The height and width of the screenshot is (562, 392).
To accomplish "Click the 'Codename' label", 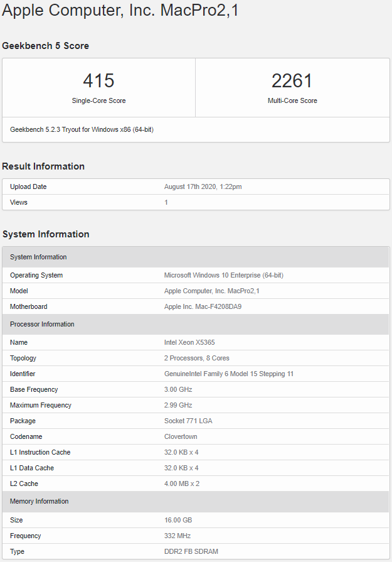I will (x=26, y=436).
